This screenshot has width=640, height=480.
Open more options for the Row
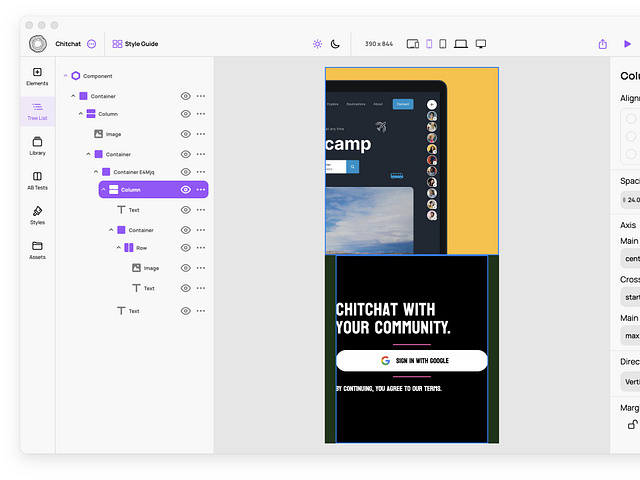pyautogui.click(x=201, y=248)
